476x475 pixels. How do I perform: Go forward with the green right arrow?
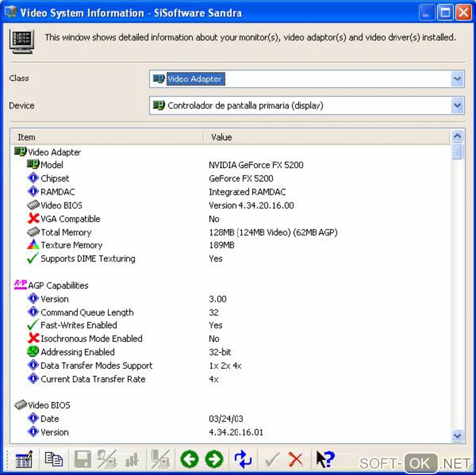pyautogui.click(x=214, y=459)
